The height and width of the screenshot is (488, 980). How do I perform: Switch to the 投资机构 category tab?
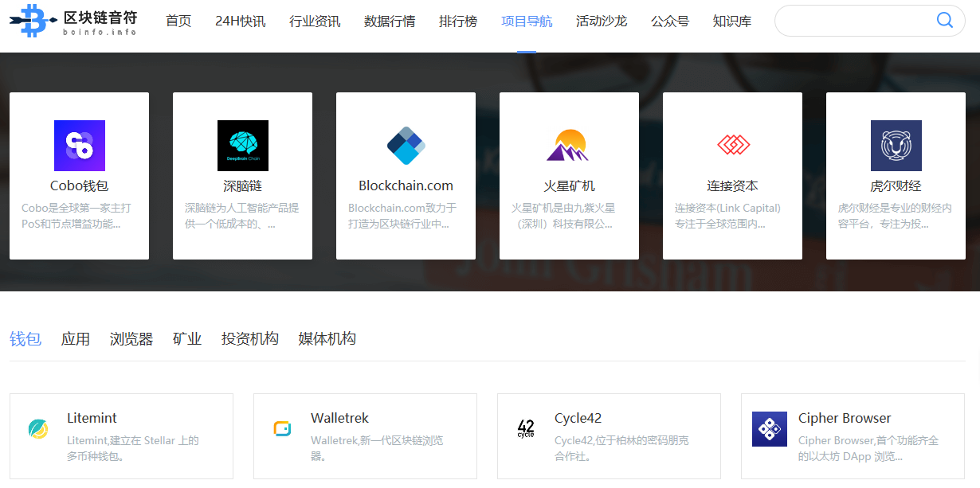(x=250, y=339)
